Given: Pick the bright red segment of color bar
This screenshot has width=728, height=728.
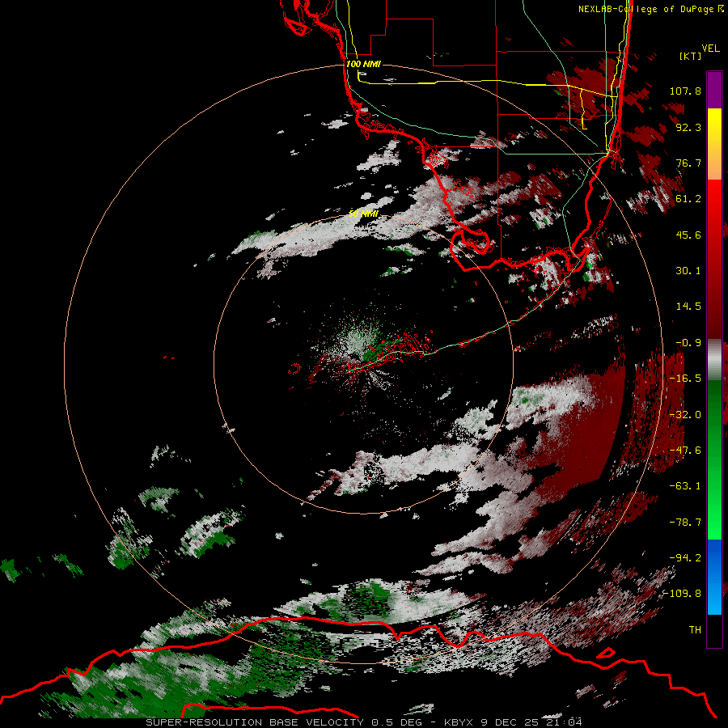Looking at the screenshot, I should click(714, 206).
